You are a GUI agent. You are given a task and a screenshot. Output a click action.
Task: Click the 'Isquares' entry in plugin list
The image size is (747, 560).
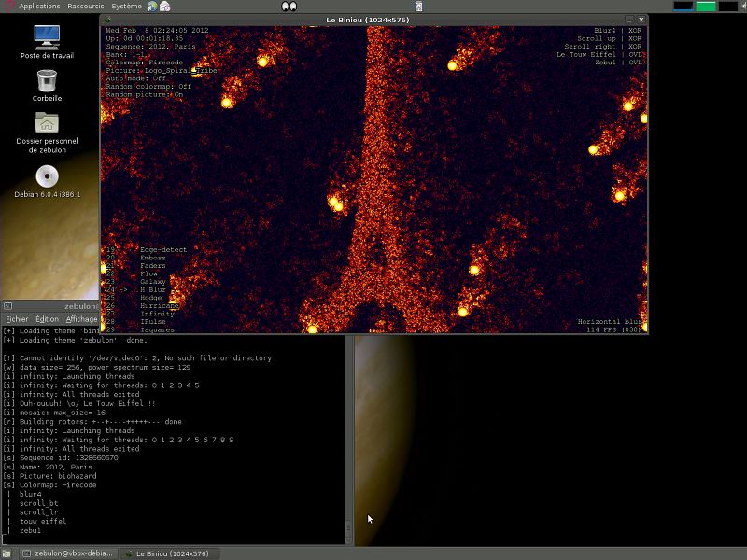pyautogui.click(x=157, y=329)
